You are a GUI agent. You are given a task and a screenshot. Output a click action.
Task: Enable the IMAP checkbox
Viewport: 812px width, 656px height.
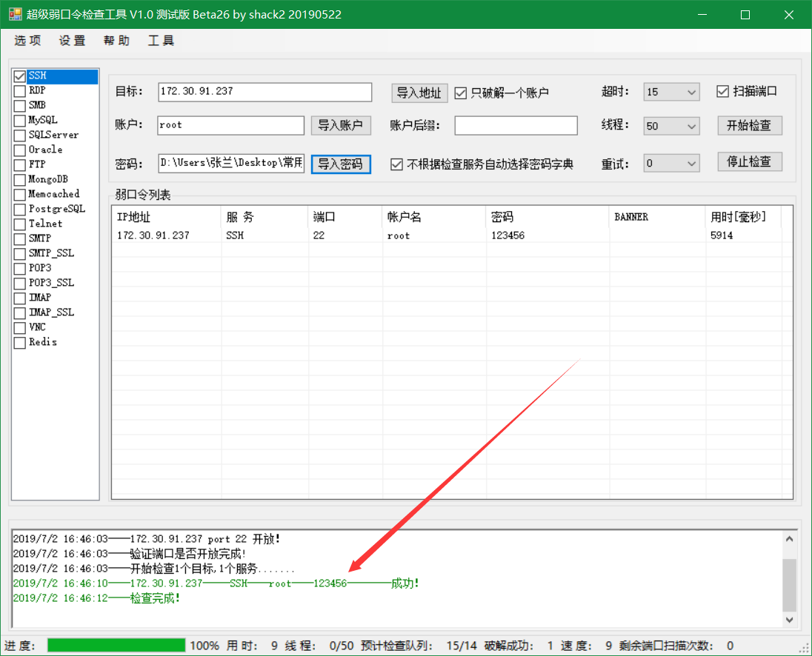tap(20, 298)
